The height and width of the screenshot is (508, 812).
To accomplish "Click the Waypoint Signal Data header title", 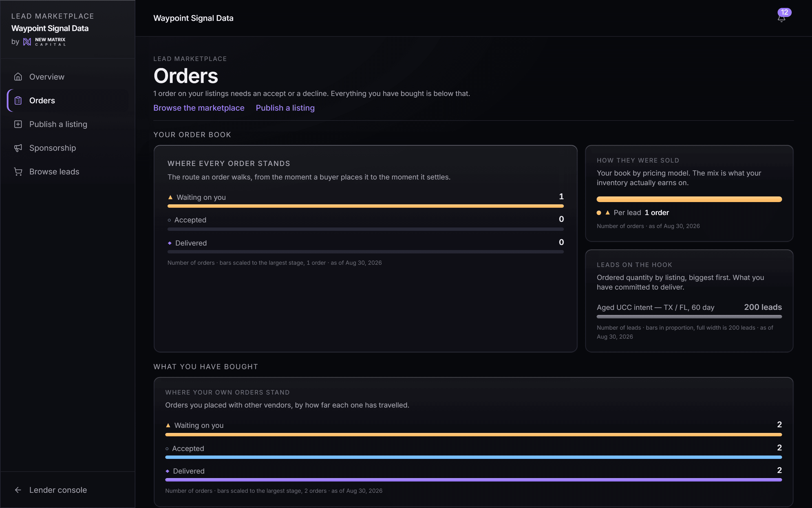I will (x=193, y=18).
